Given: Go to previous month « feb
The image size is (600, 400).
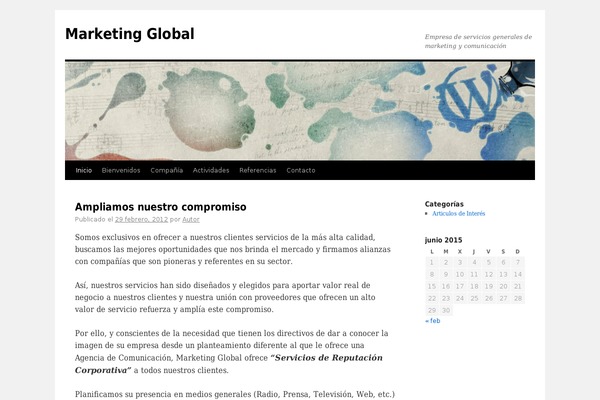Looking at the screenshot, I should [433, 321].
